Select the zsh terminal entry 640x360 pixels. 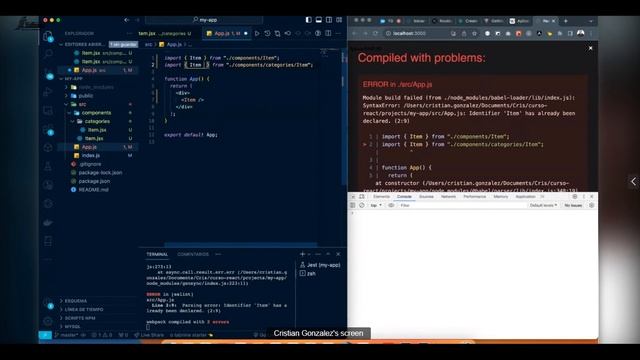click(x=311, y=273)
